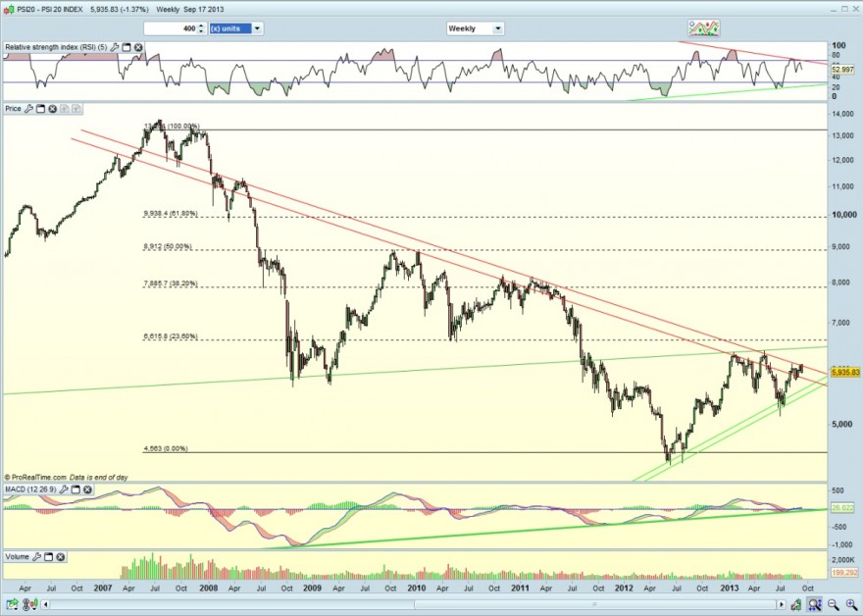Activate the zoom selection tool

815,604
